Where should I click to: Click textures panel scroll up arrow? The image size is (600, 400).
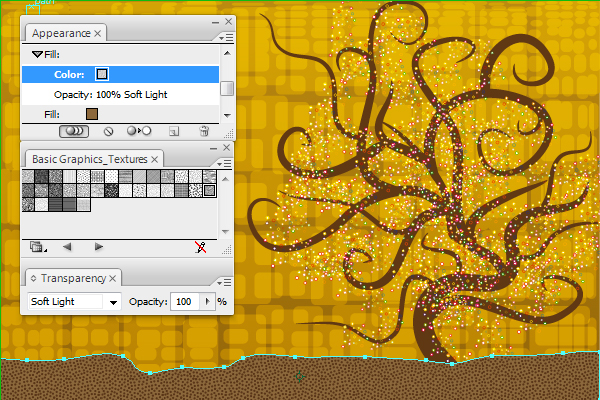point(225,179)
